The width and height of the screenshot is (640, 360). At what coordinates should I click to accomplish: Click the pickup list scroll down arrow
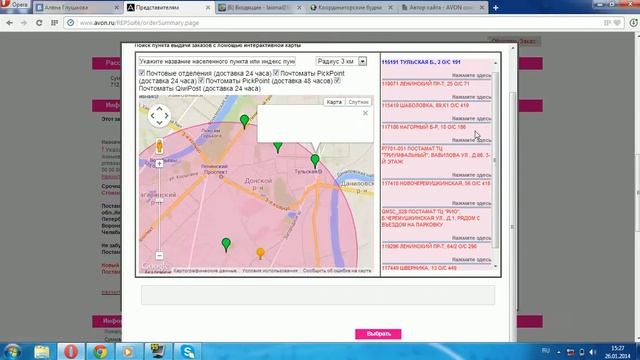click(x=495, y=266)
